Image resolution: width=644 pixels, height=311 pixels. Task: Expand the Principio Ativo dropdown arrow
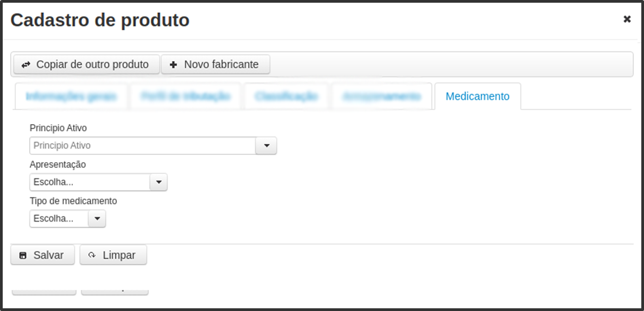tap(266, 145)
